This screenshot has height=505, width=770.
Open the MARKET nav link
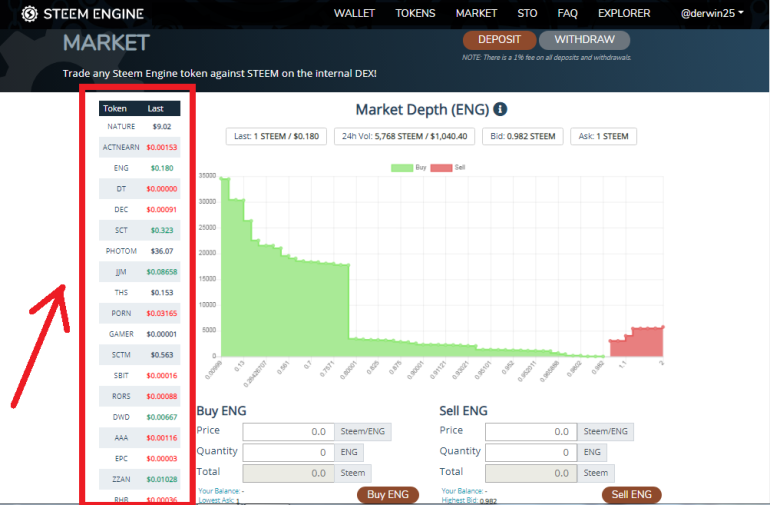(476, 14)
